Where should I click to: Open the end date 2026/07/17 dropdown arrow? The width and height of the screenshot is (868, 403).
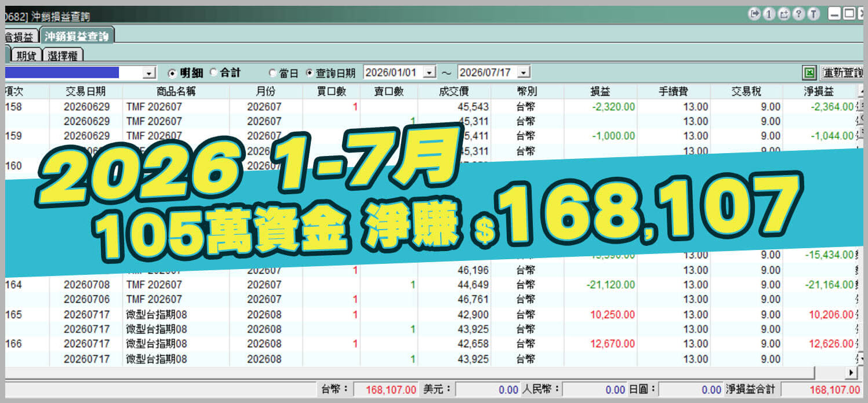click(x=524, y=73)
